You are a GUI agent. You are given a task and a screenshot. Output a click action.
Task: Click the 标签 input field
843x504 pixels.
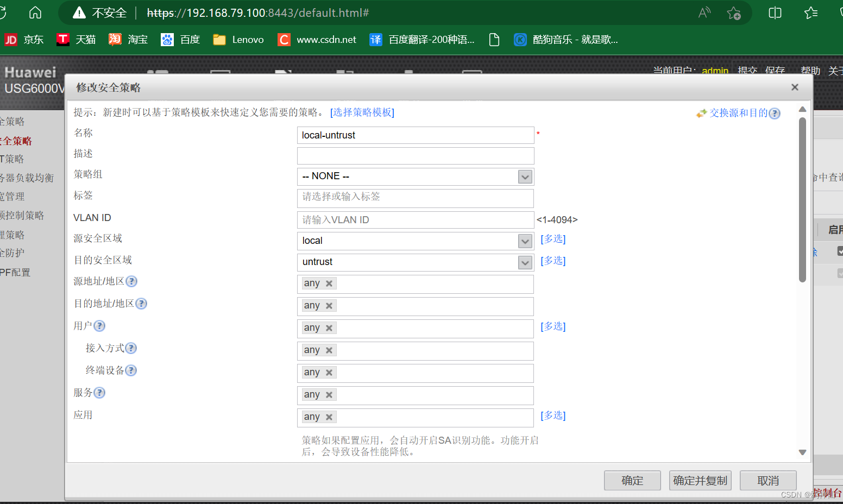416,198
